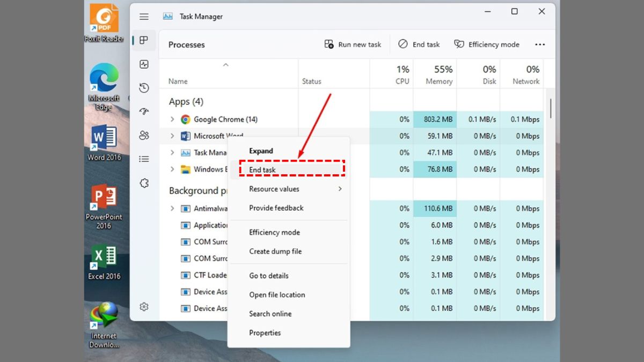Open Microsoft Edge desktop shortcut
This screenshot has width=644, height=362.
point(104,87)
